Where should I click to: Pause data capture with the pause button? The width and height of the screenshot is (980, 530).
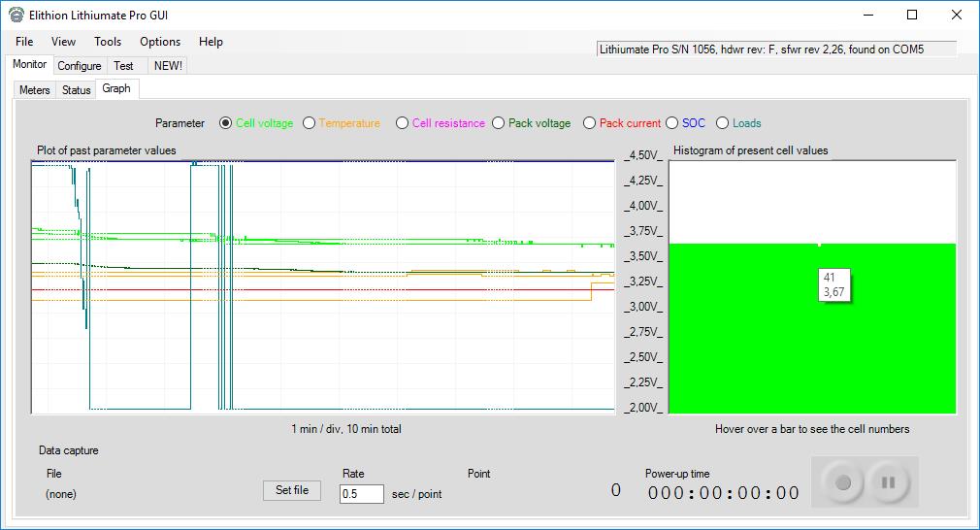[x=888, y=482]
